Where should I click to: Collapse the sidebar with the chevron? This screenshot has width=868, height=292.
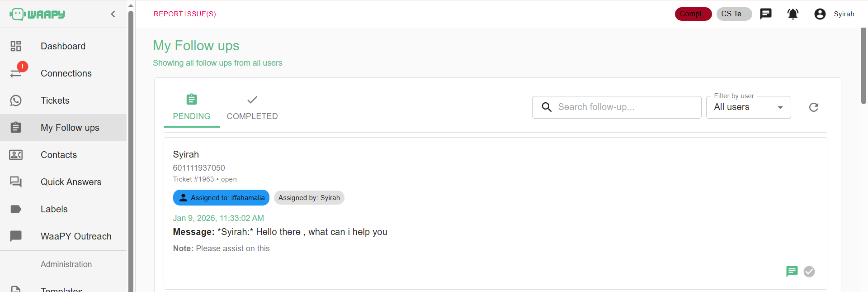(x=113, y=14)
